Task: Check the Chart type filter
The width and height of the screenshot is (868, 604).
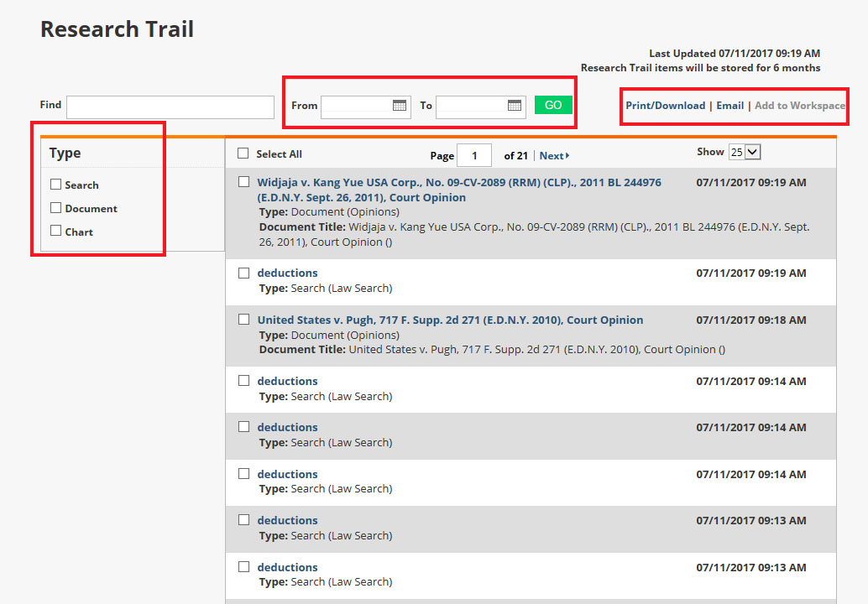Action: (56, 231)
